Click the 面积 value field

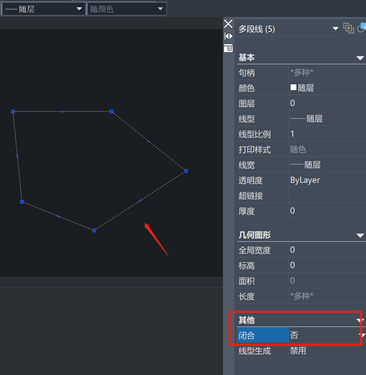coord(327,281)
